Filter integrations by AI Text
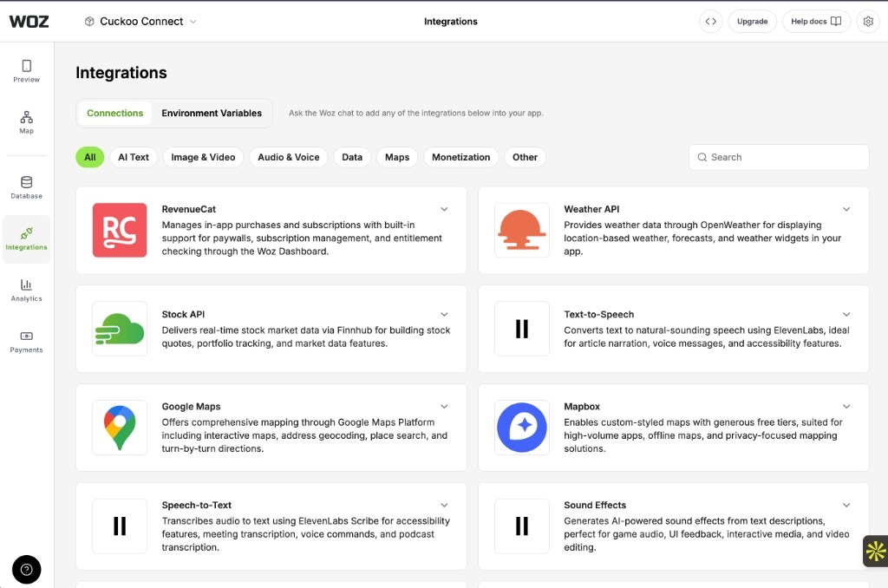This screenshot has height=588, width=888. (x=134, y=157)
